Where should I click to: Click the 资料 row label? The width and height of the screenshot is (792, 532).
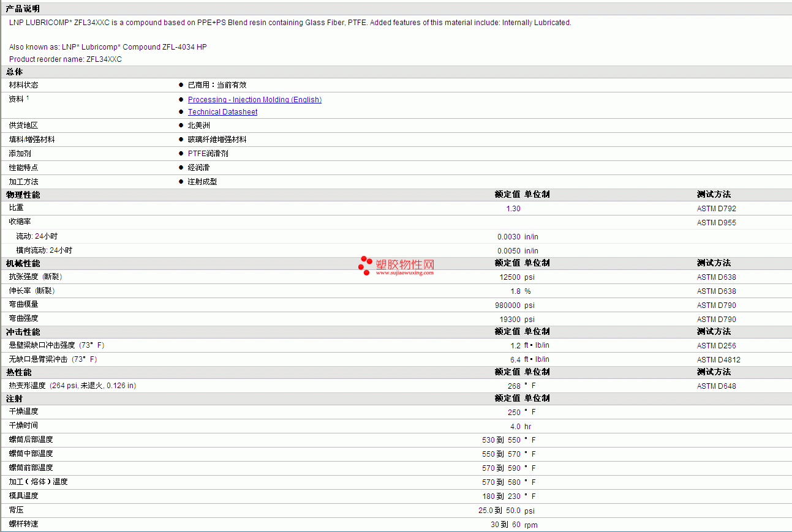(x=17, y=99)
